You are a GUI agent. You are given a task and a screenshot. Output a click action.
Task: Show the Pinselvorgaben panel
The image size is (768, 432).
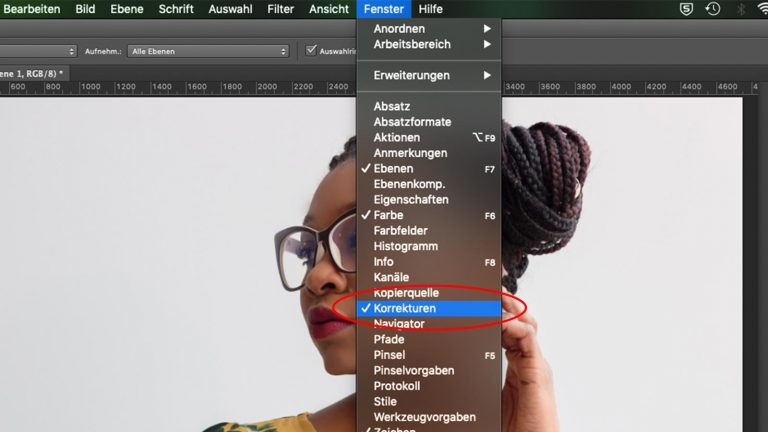point(429,371)
